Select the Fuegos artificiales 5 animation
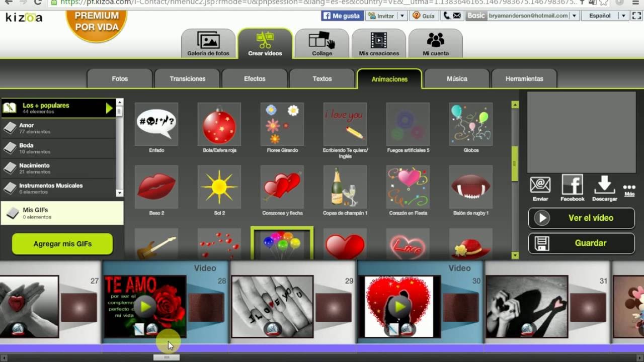 point(408,124)
